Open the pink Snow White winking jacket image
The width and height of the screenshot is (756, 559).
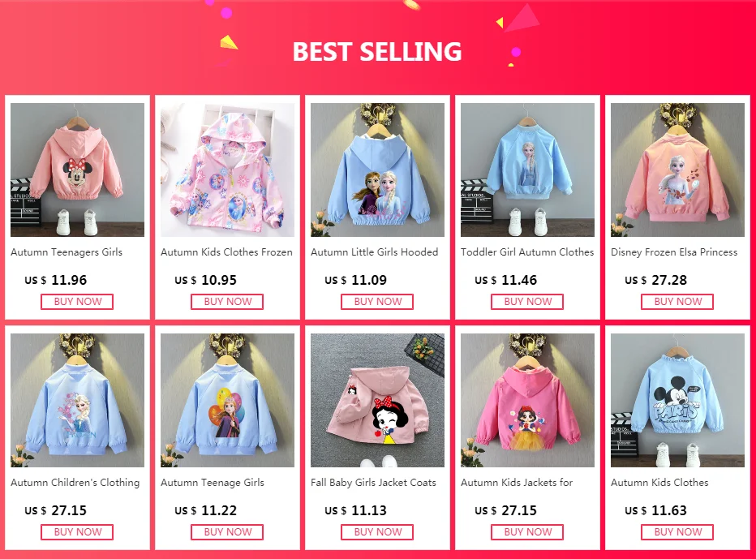tap(377, 400)
